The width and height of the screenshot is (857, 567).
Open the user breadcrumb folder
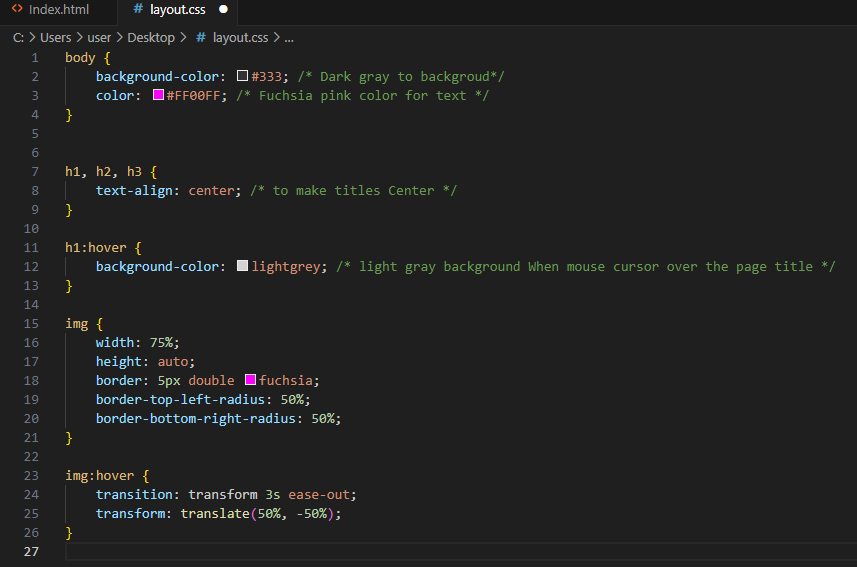coord(99,38)
